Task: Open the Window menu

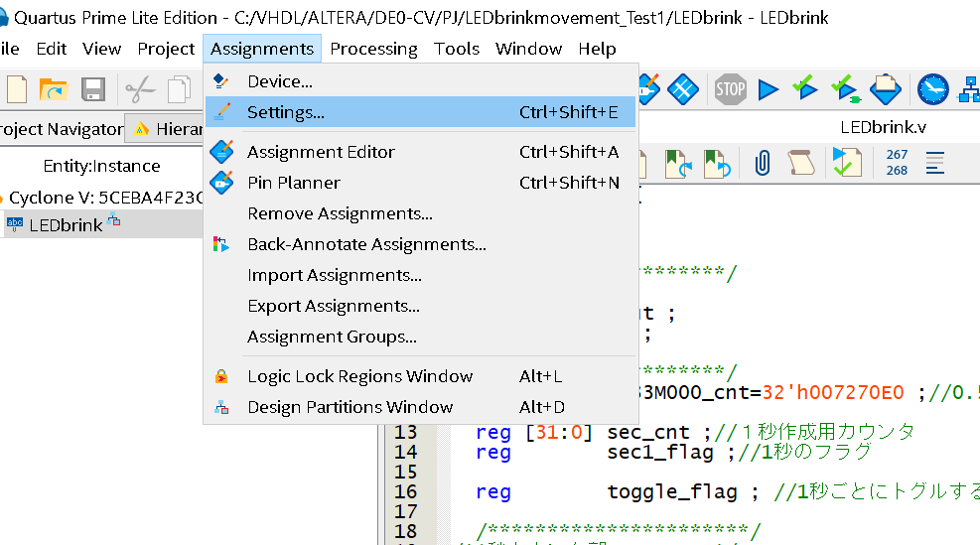Action: click(x=529, y=49)
